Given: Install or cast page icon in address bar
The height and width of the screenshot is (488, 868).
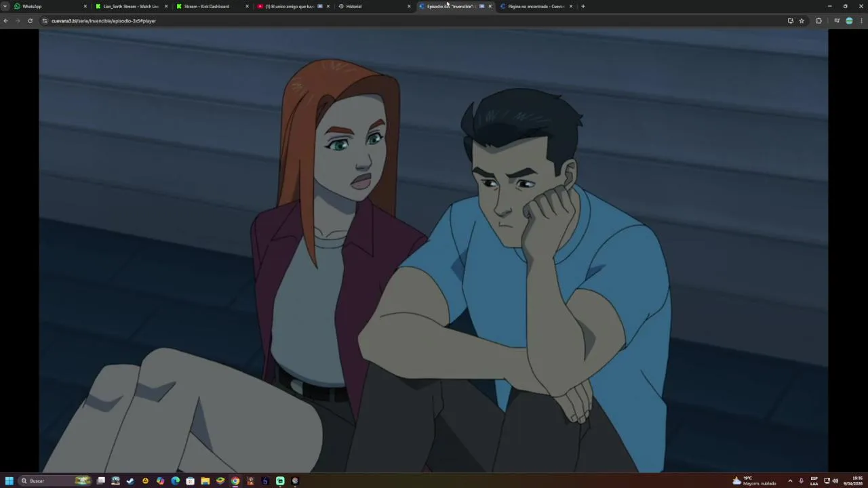Looking at the screenshot, I should 791,20.
